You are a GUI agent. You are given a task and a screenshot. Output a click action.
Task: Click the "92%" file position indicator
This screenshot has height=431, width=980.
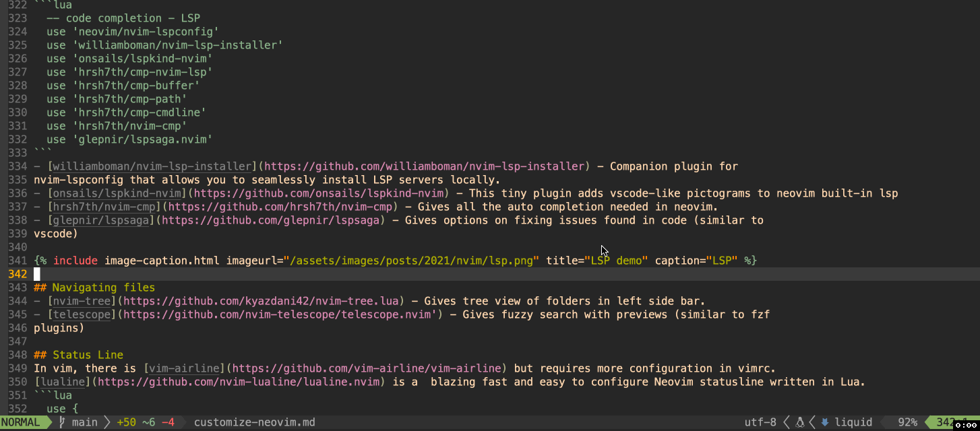point(907,423)
